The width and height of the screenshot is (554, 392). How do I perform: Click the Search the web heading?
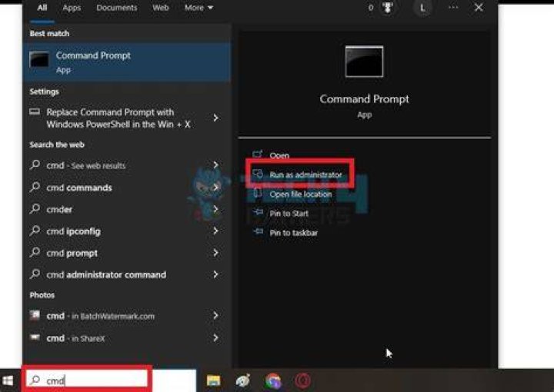tap(57, 145)
